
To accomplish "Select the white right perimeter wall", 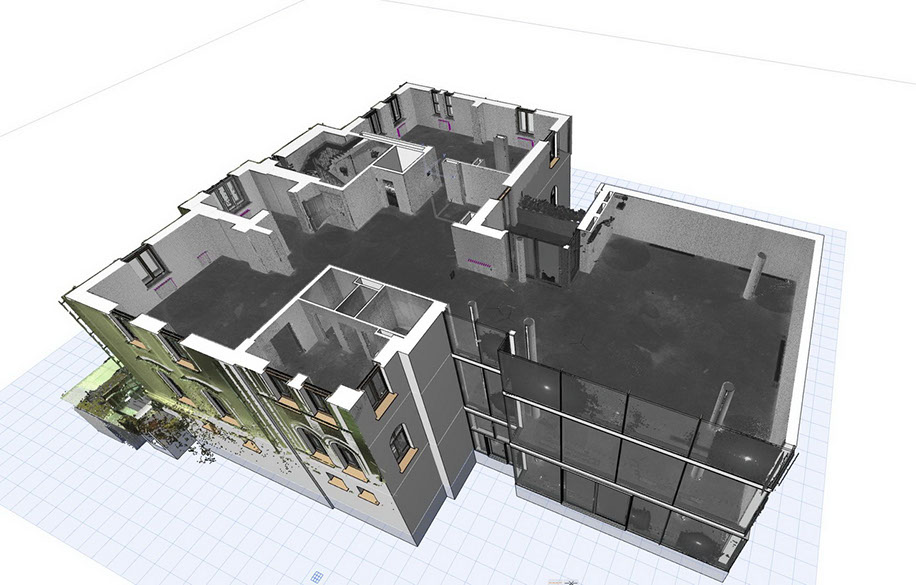I will (x=806, y=340).
